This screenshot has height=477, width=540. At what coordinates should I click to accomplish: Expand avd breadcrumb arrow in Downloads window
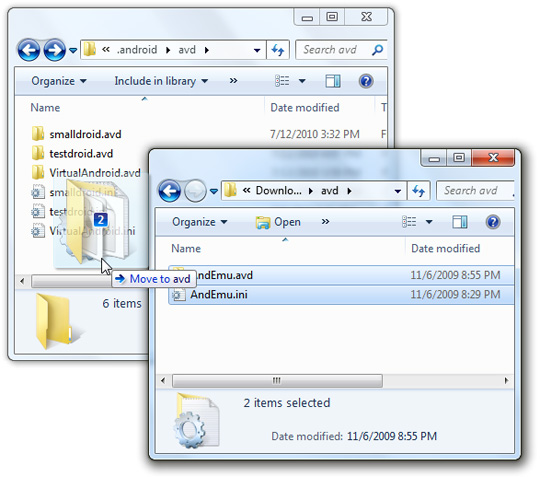349,191
